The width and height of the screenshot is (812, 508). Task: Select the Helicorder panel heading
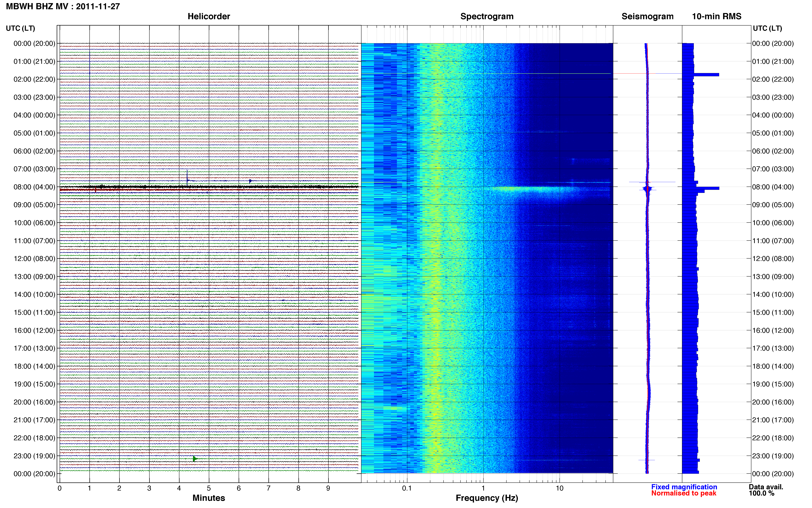tap(209, 16)
